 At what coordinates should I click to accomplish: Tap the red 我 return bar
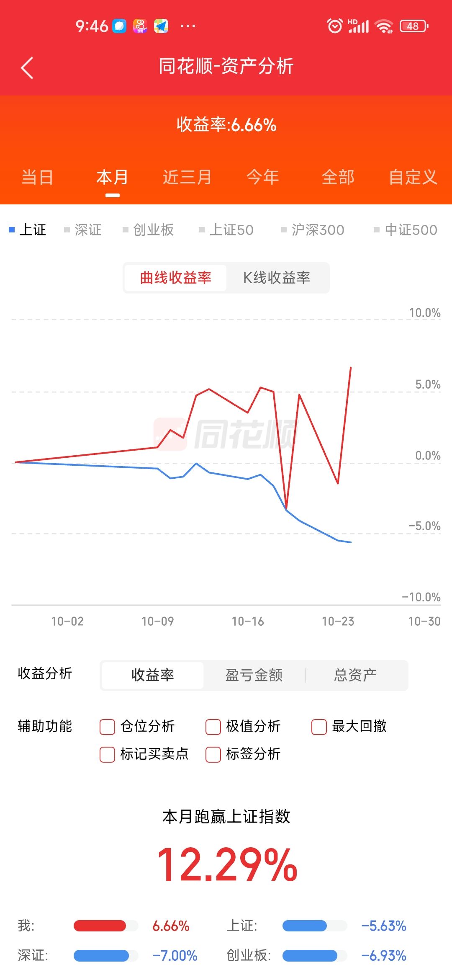[100, 926]
